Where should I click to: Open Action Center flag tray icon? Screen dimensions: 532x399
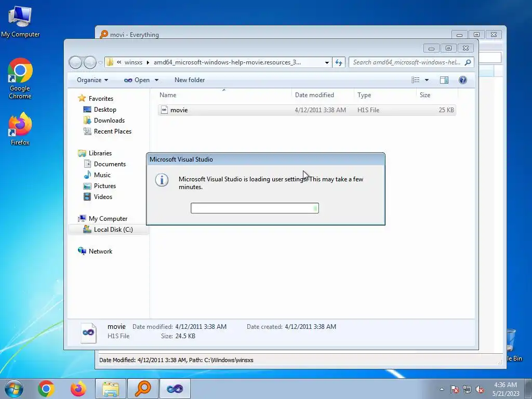point(455,389)
